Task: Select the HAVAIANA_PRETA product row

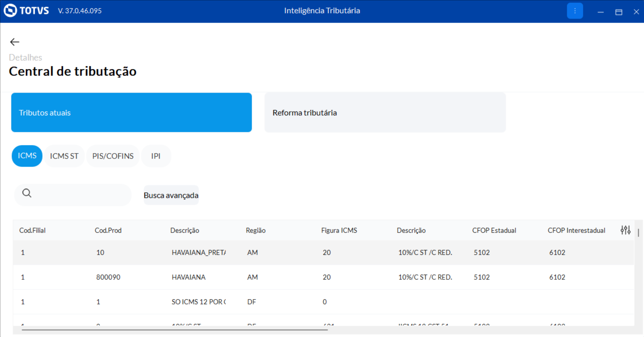Action: (198, 252)
